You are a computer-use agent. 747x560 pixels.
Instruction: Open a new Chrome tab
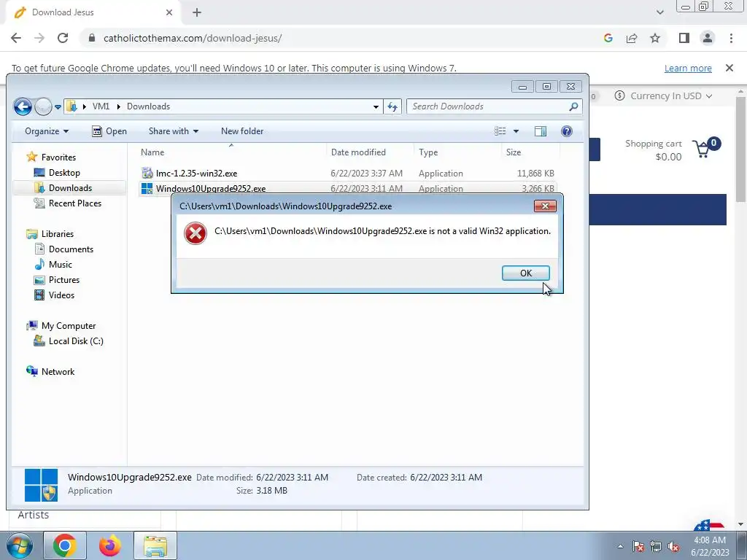point(197,12)
